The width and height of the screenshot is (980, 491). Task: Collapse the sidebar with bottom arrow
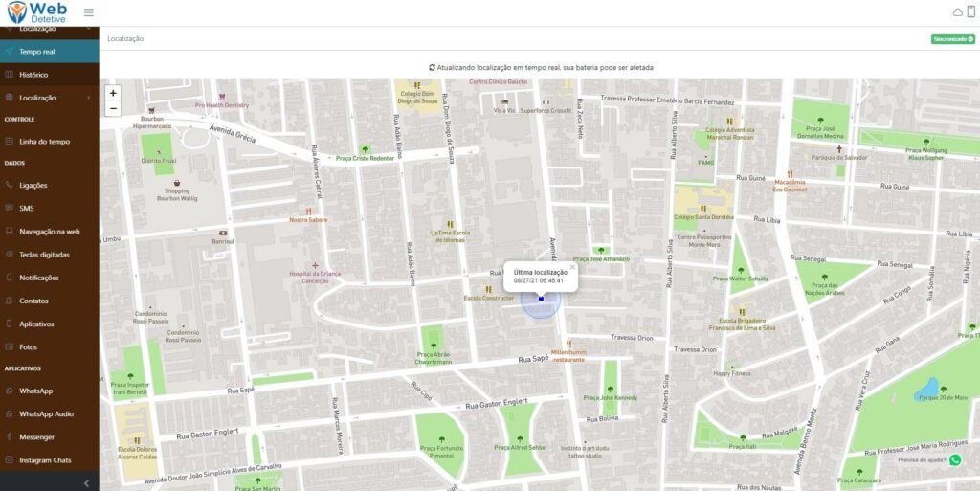tap(87, 482)
